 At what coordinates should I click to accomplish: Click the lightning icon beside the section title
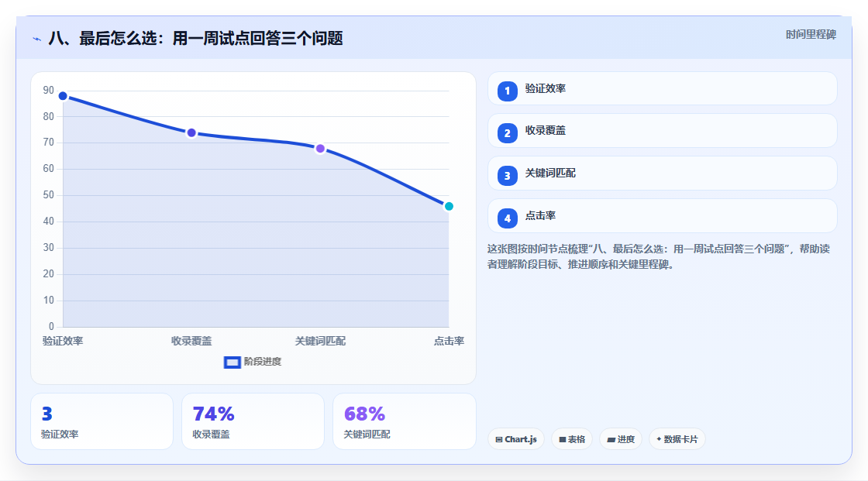36,39
